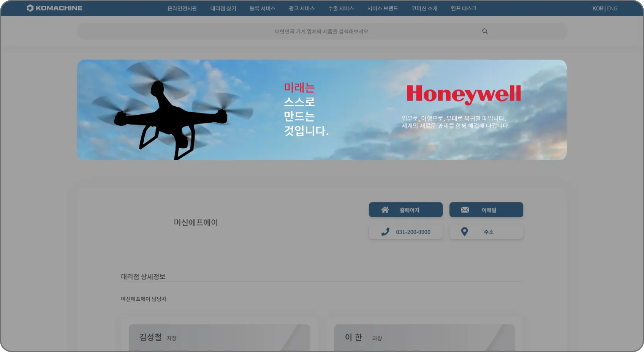
Task: Open the 광고 서비스 menu
Action: point(302,8)
